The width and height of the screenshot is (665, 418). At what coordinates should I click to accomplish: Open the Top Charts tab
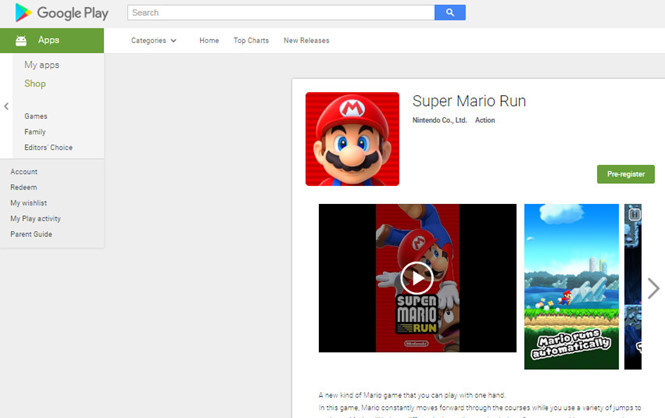click(251, 41)
